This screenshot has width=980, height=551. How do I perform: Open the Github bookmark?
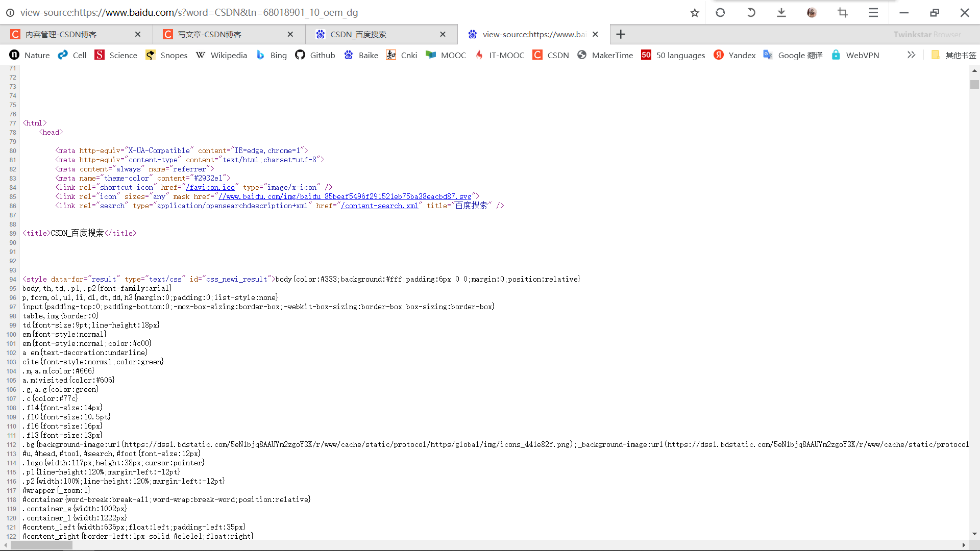[315, 55]
